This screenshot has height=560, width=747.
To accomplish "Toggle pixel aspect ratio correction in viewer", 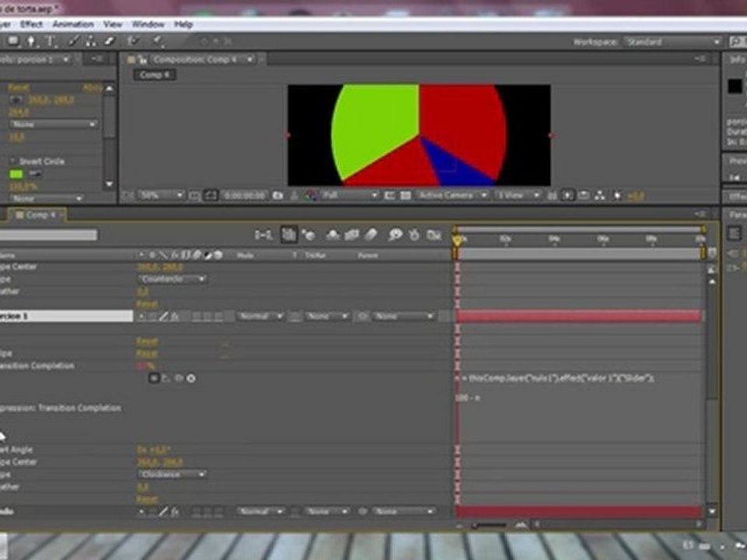I will tap(552, 195).
